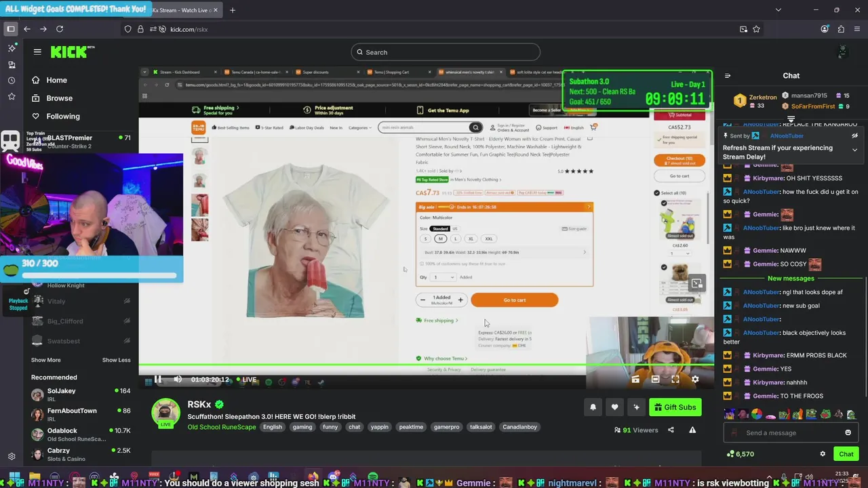Select the gaming tag
The height and width of the screenshot is (488, 868).
[302, 427]
